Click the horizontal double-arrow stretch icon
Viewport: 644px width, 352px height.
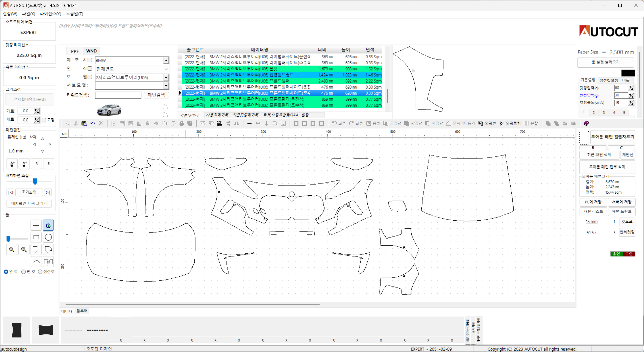click(x=258, y=123)
